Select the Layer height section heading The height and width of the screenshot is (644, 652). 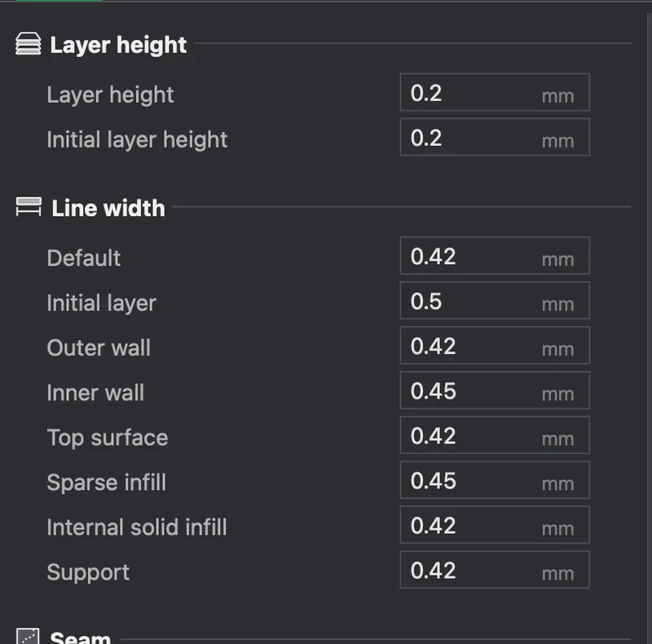tap(118, 45)
